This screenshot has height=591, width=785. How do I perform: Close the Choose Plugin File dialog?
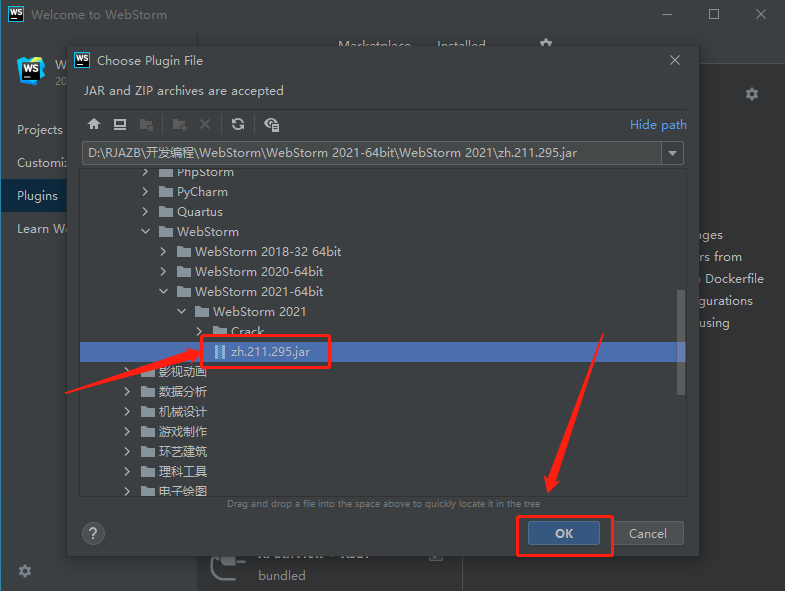pyautogui.click(x=675, y=60)
